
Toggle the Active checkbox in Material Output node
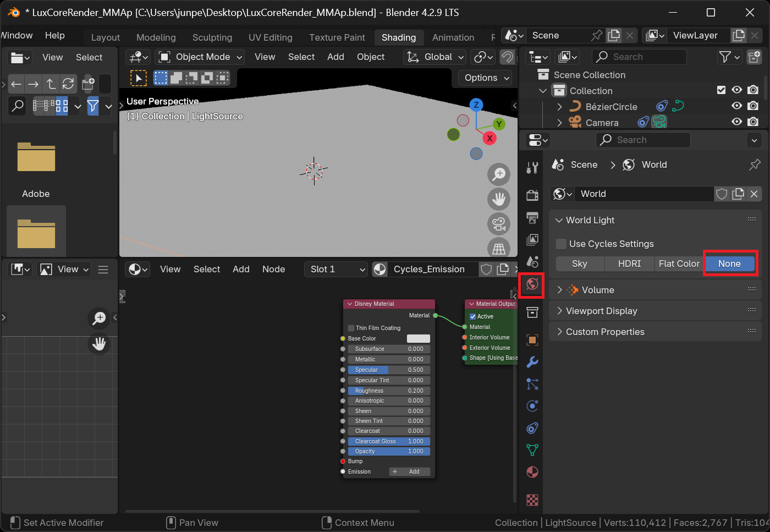pyautogui.click(x=472, y=316)
